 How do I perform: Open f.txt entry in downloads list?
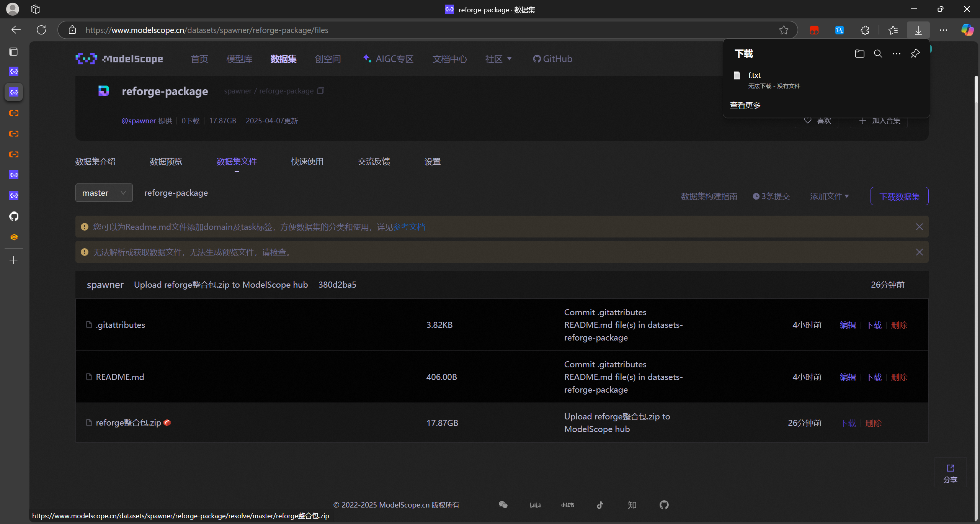pos(826,80)
